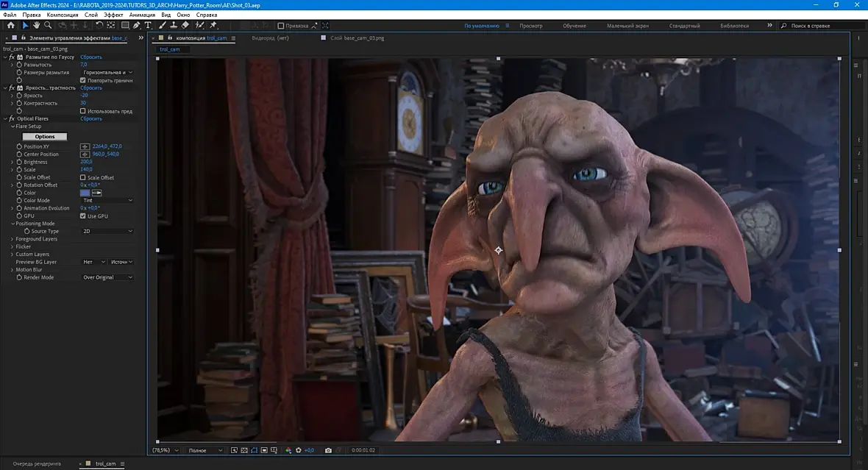
Task: Click Center Position crosshair picker icon
Action: [x=85, y=154]
